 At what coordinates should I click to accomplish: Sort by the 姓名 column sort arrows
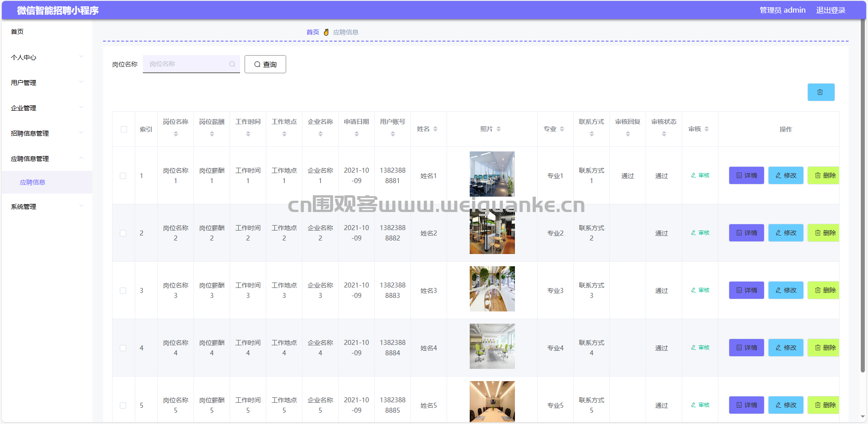pos(435,129)
